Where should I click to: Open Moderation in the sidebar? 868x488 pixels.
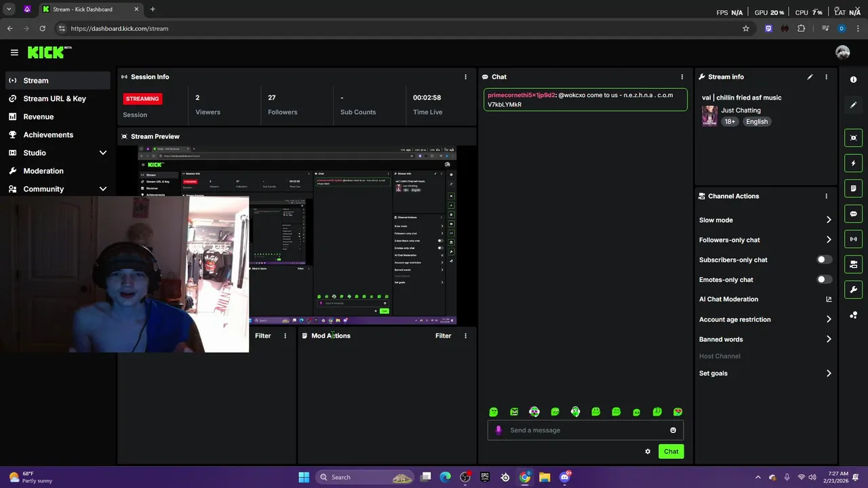(58, 171)
